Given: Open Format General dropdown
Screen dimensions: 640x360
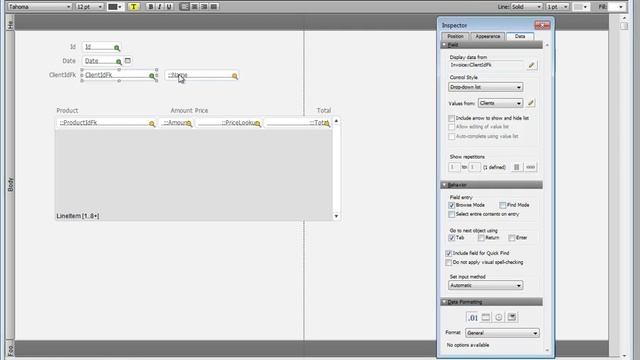Looking at the screenshot, I should pos(502,333).
